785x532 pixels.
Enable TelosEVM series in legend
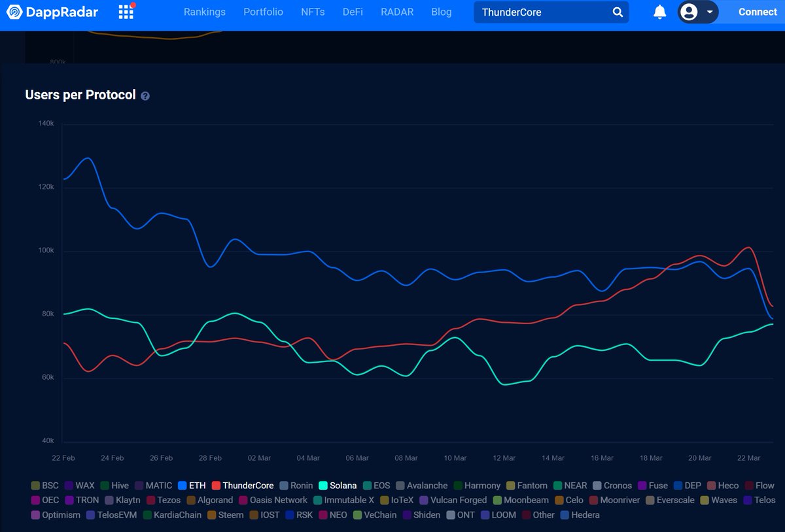(x=112, y=515)
